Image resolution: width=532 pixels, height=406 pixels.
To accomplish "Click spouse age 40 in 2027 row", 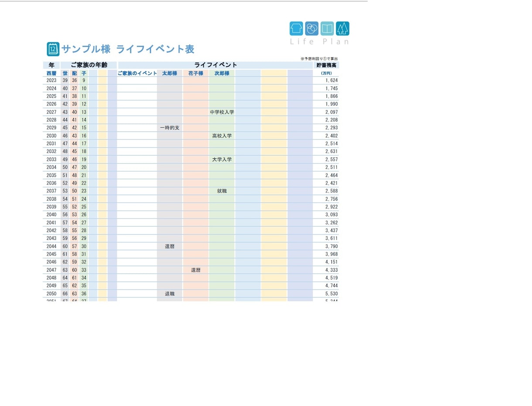I will (75, 112).
